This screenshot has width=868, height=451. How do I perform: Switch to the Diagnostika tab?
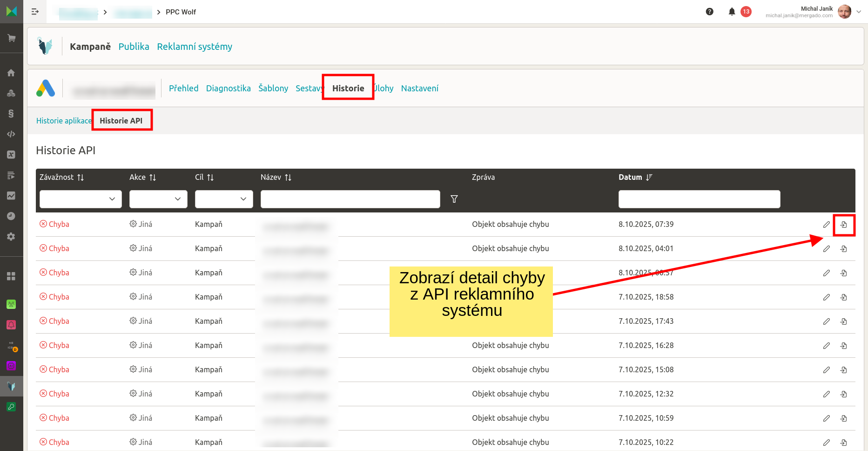228,89
